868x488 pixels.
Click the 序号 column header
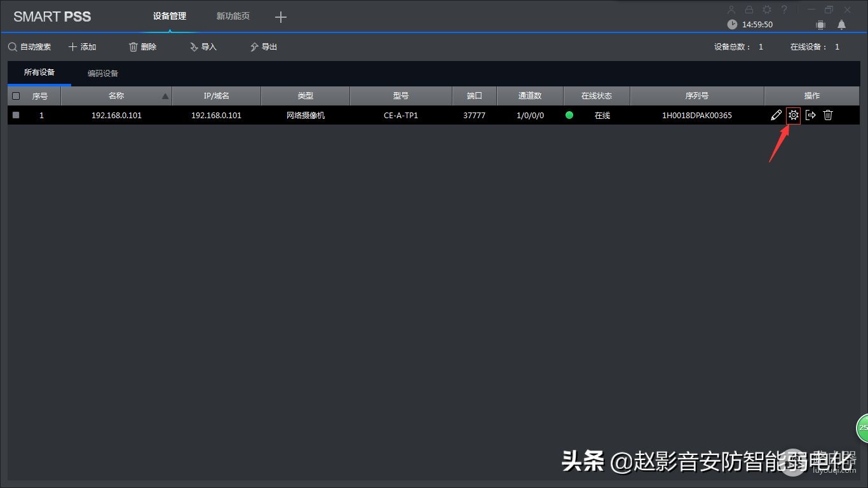(40, 96)
